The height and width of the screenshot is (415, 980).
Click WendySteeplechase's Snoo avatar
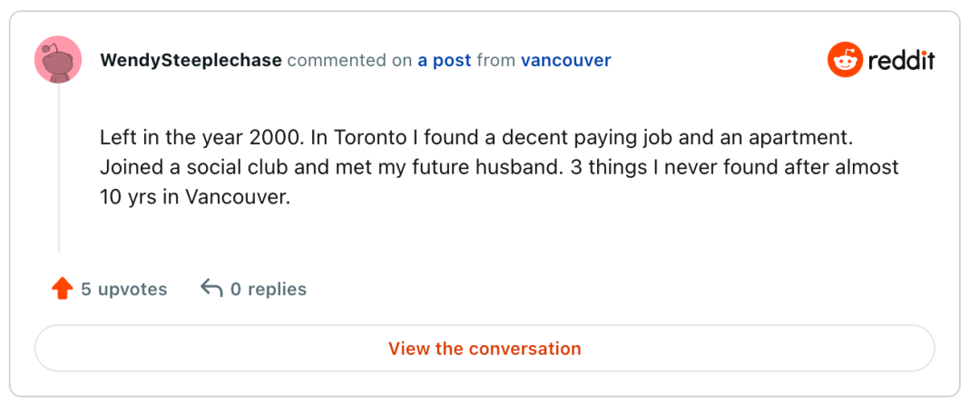[58, 61]
